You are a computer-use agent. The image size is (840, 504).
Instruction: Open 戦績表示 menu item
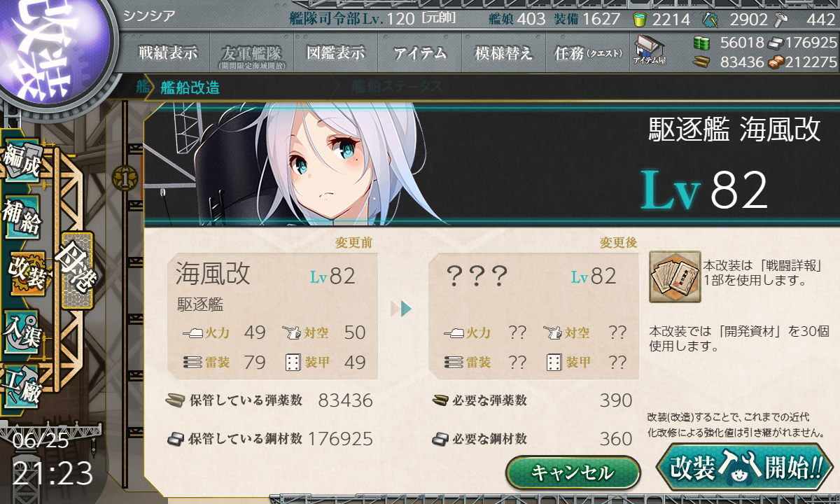click(x=168, y=52)
